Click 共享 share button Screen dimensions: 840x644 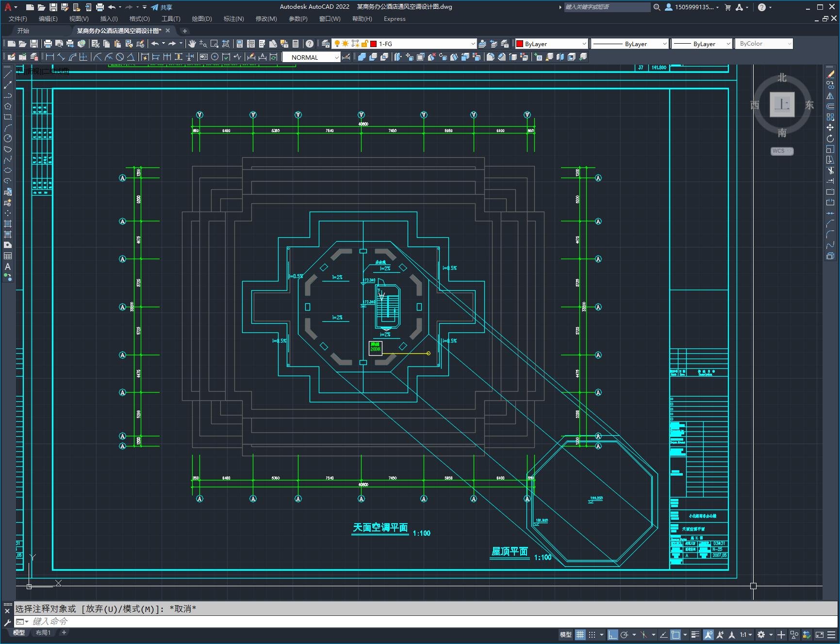tap(162, 7)
